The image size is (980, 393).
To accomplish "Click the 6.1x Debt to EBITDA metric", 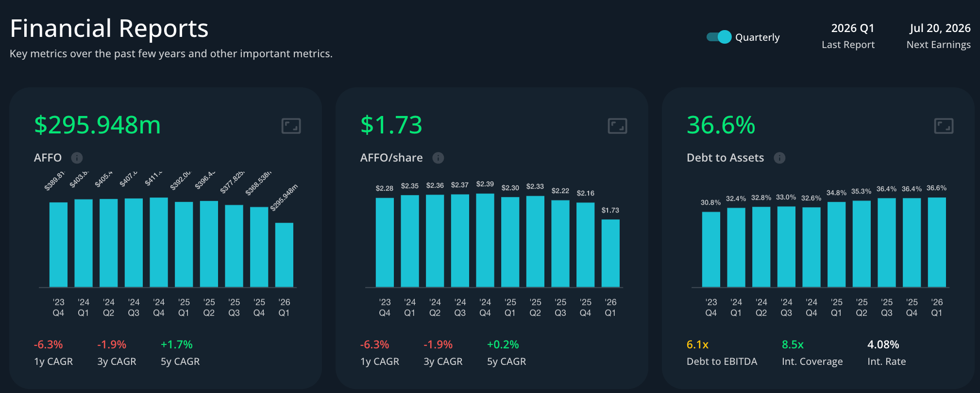I will pyautogui.click(x=697, y=344).
